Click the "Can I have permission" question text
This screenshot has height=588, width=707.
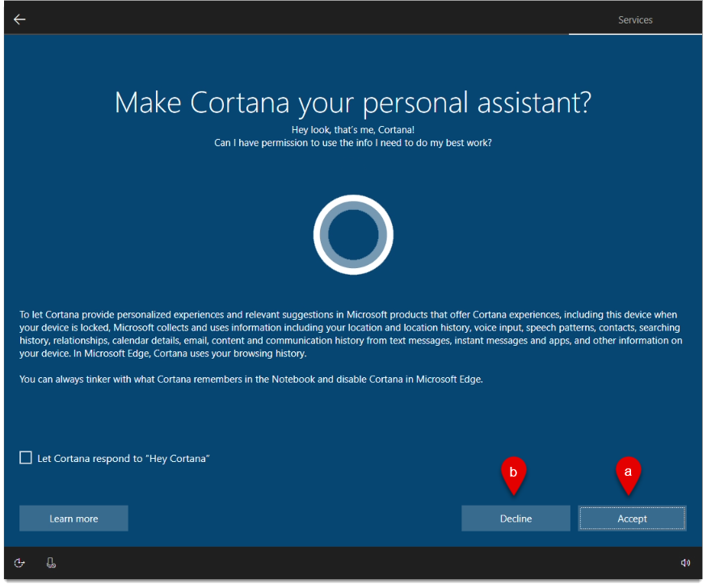click(x=353, y=143)
